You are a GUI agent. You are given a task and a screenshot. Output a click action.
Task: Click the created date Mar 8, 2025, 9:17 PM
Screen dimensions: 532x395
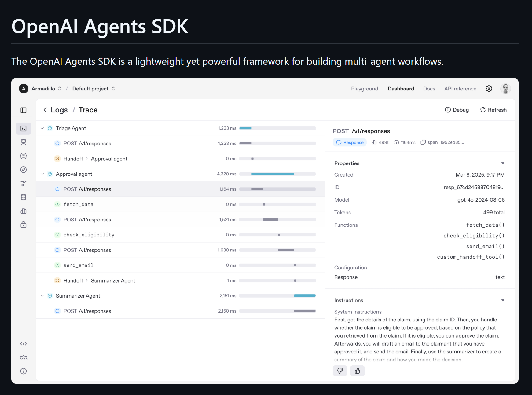click(480, 175)
